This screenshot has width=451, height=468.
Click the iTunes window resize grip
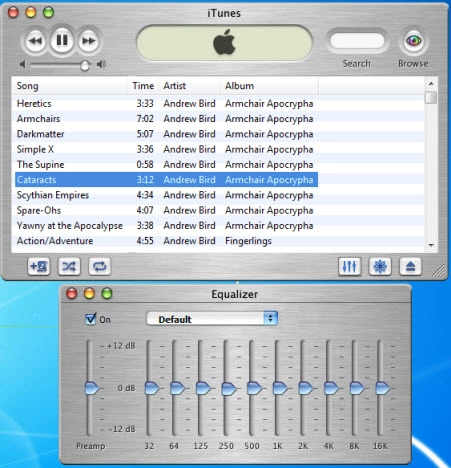coord(439,271)
